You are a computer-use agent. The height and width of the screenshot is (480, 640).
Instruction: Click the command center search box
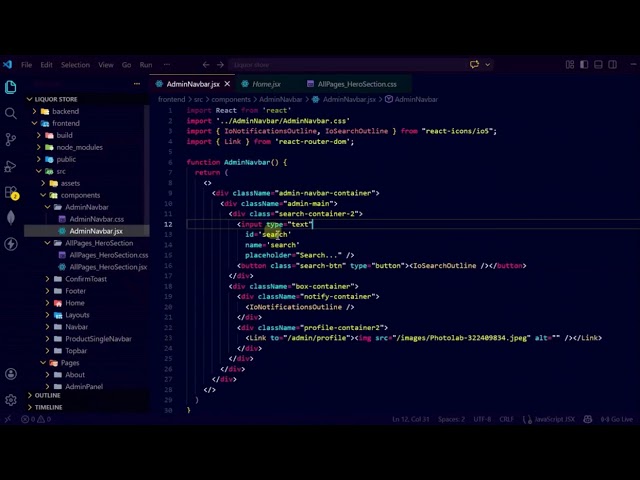[346, 65]
